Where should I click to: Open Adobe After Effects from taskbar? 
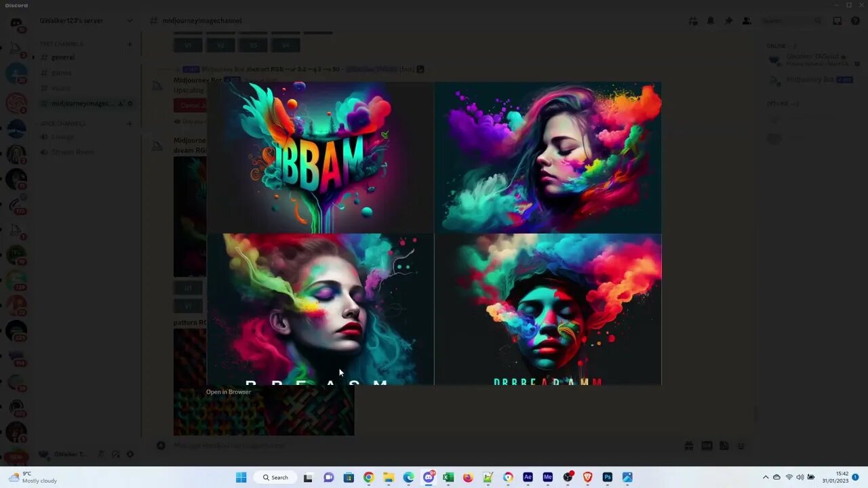click(x=528, y=477)
